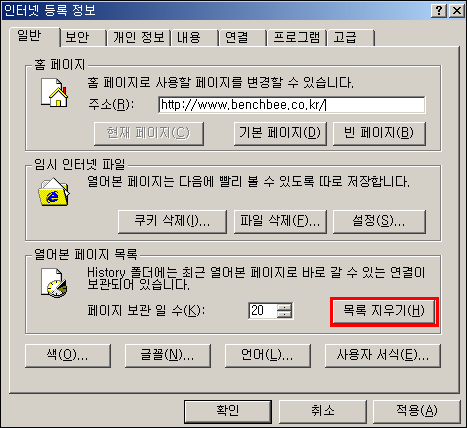Switch to the 고급 tab
This screenshot has height=428, width=467.
coord(345,37)
